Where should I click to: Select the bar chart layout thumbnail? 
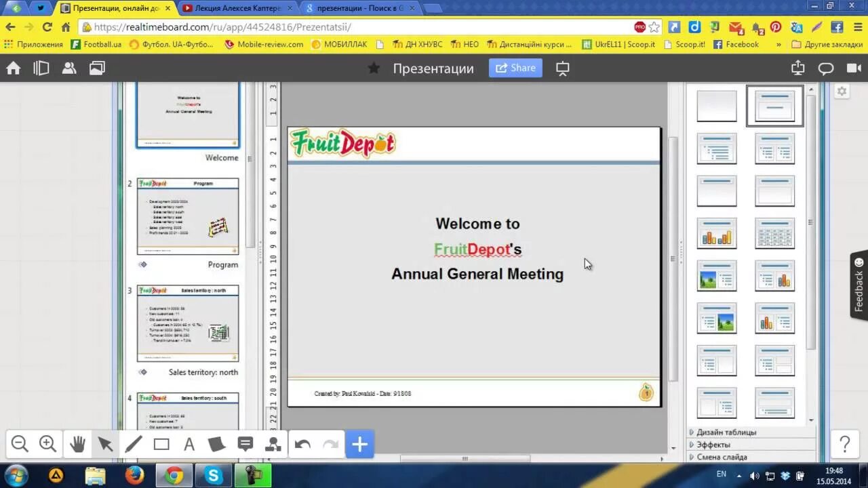pyautogui.click(x=717, y=233)
